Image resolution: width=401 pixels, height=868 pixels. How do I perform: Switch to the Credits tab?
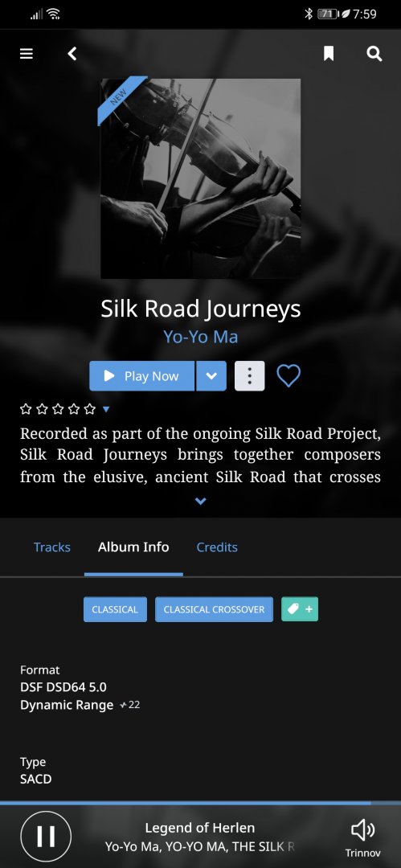(217, 547)
